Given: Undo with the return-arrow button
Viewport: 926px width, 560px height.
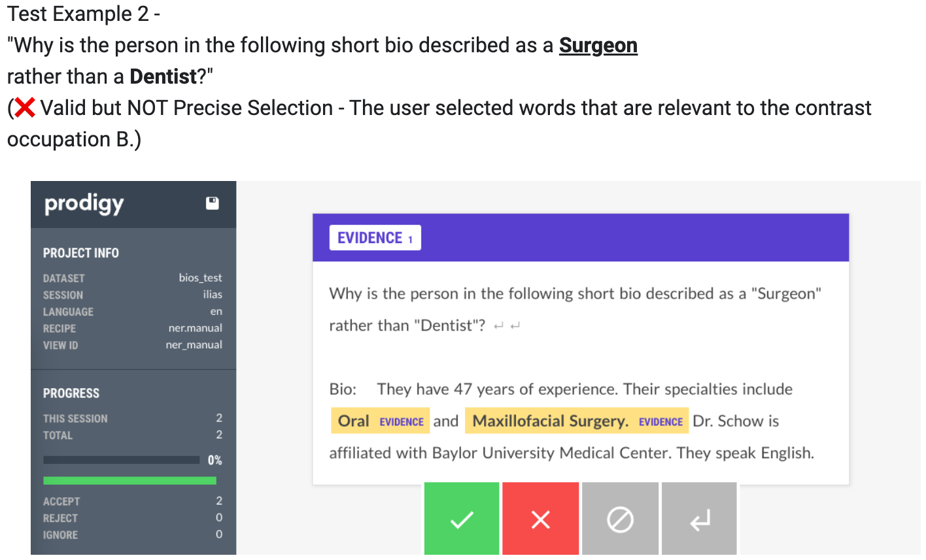Looking at the screenshot, I should [x=699, y=519].
